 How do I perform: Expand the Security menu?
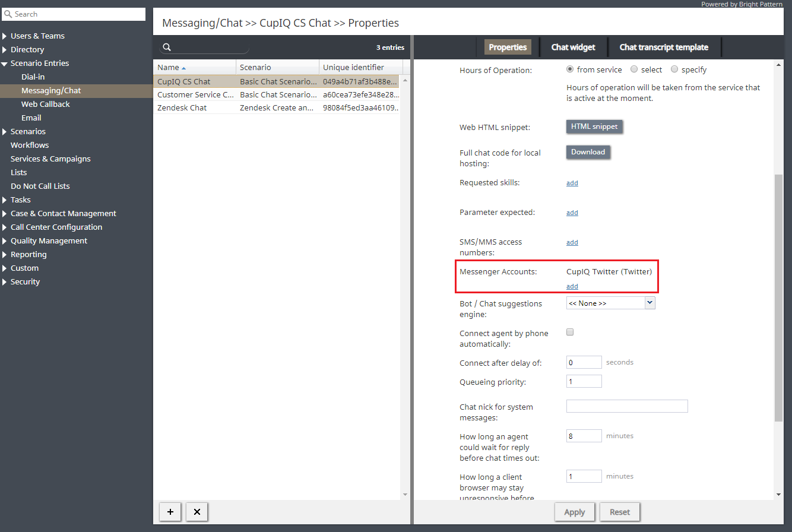click(5, 282)
